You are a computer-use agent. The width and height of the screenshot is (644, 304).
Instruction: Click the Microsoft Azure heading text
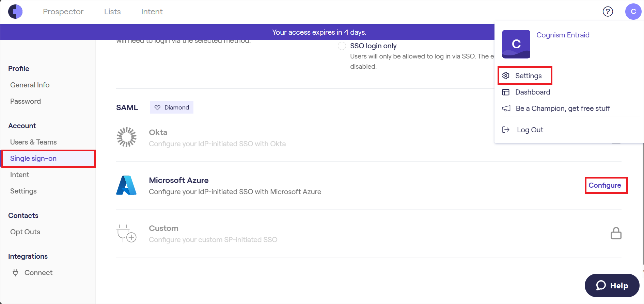[179, 180]
